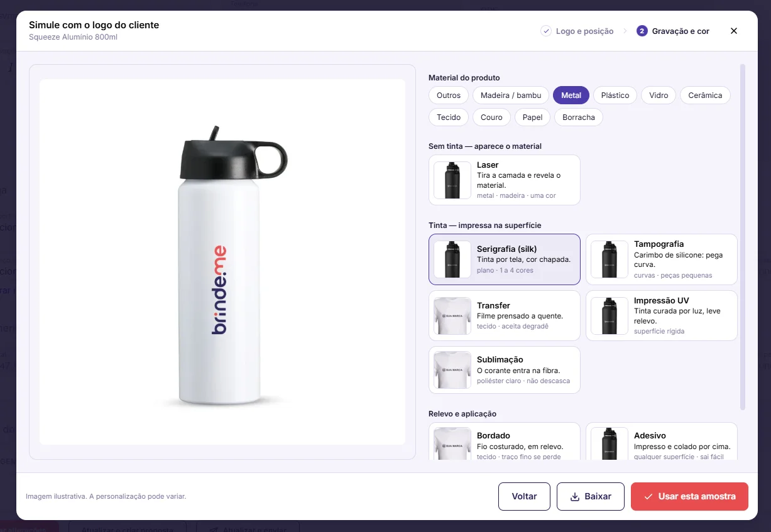The image size is (771, 532).
Task: Click the Impressão UV bottle thumbnail
Action: point(610,316)
